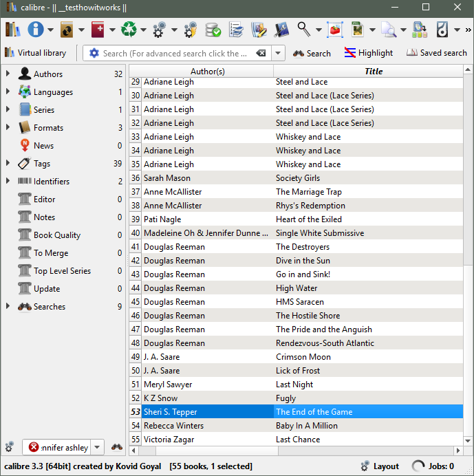
Task: Click the Saved search button
Action: click(437, 53)
